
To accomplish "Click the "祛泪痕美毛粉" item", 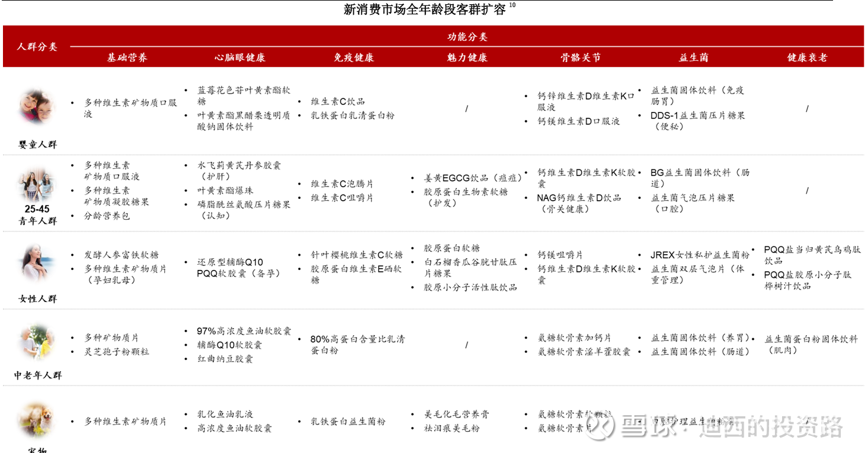I will pyautogui.click(x=451, y=428).
